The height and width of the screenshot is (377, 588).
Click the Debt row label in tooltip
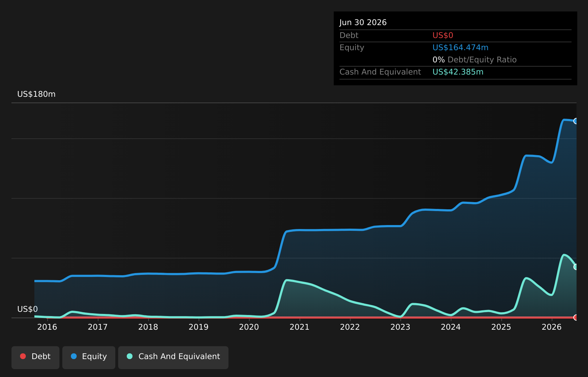click(x=349, y=35)
